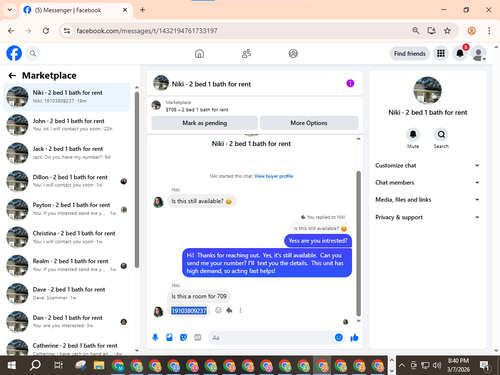This screenshot has width=500, height=375.
Task: Open the account profile avatar menu
Action: coord(478,53)
